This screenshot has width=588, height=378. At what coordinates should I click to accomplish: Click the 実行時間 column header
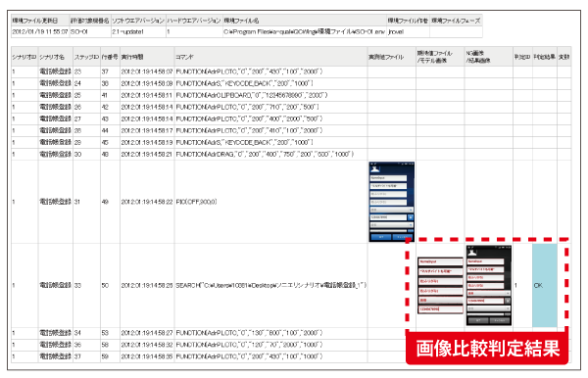pos(147,57)
